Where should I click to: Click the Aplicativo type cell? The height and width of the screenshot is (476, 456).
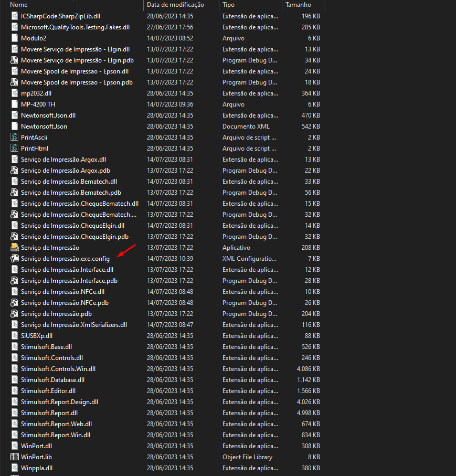pyautogui.click(x=237, y=248)
